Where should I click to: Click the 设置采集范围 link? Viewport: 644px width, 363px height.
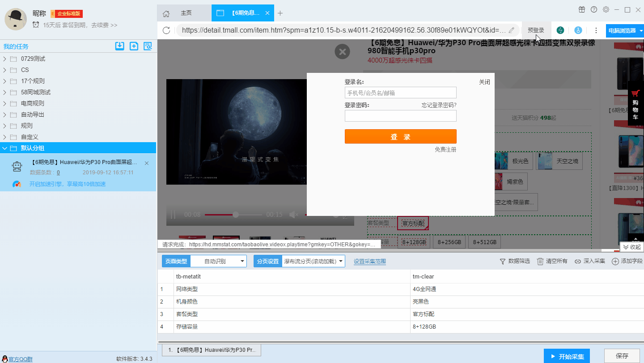pyautogui.click(x=370, y=262)
